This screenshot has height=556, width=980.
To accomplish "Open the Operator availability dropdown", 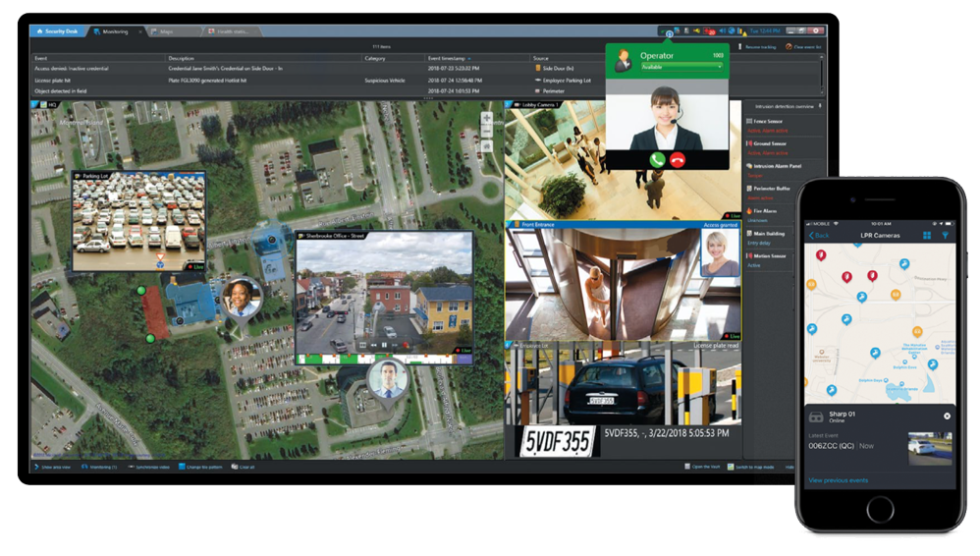I will (681, 66).
